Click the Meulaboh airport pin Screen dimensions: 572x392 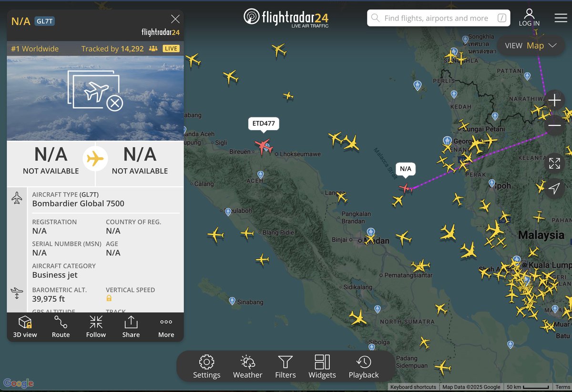[x=228, y=211]
